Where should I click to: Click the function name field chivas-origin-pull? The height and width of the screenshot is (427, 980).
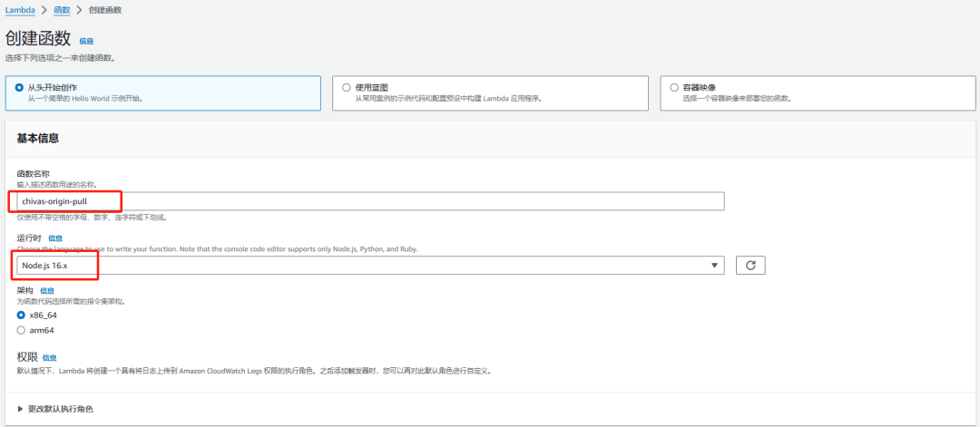(370, 201)
